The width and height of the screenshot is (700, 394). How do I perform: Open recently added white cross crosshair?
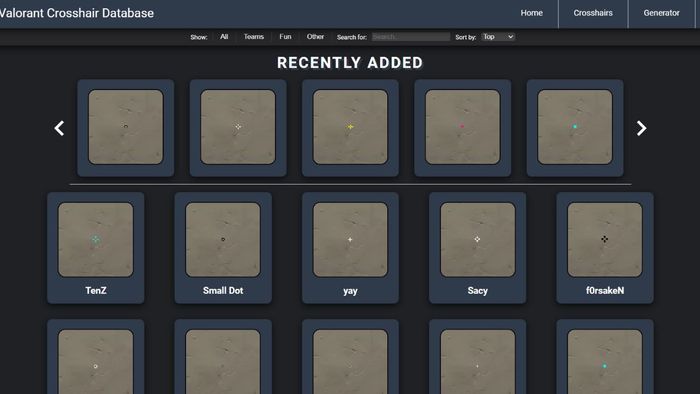pyautogui.click(x=238, y=128)
